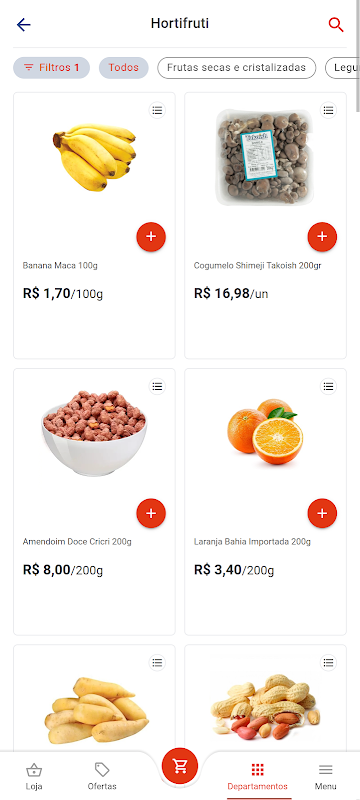
Task: Add Banana Maca to cart with the plus button
Action: tap(151, 237)
